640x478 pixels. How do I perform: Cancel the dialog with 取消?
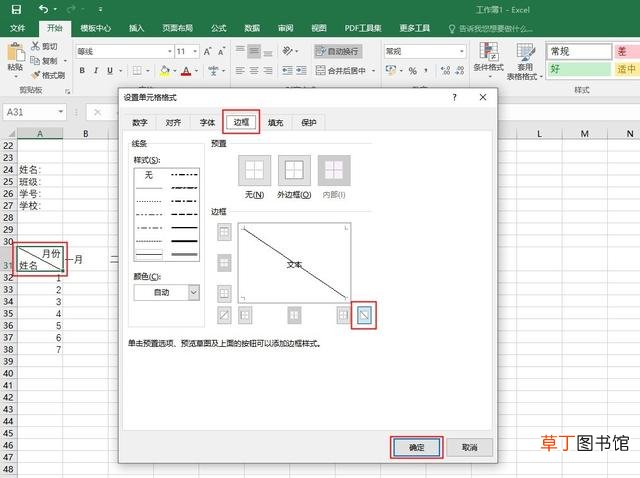pyautogui.click(x=469, y=447)
